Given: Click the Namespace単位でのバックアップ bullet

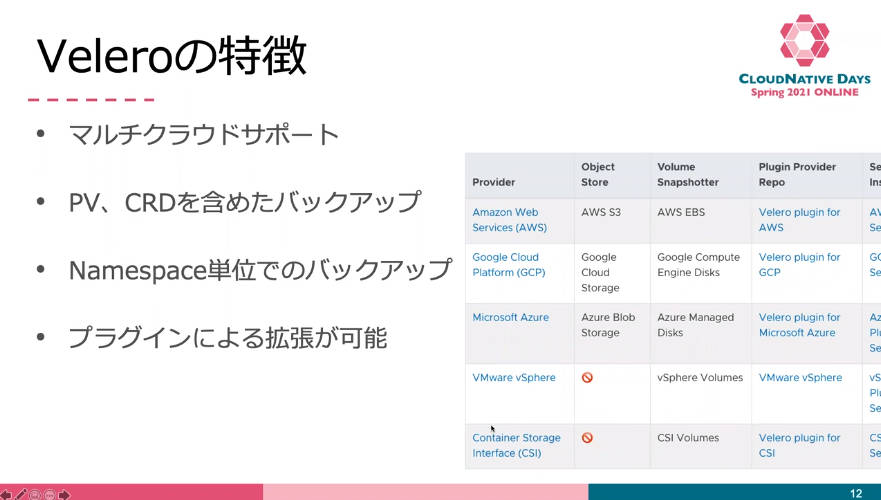Looking at the screenshot, I should [x=260, y=270].
